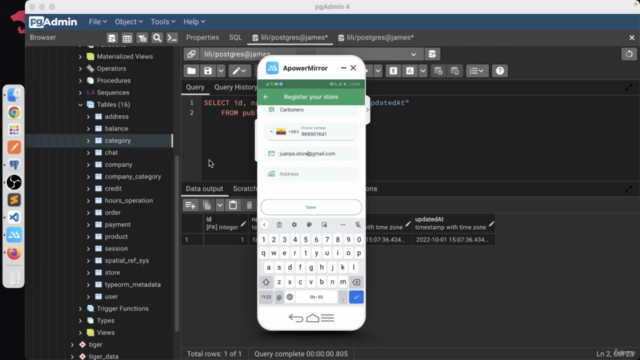Expand the Trigger Functions node

(80, 309)
